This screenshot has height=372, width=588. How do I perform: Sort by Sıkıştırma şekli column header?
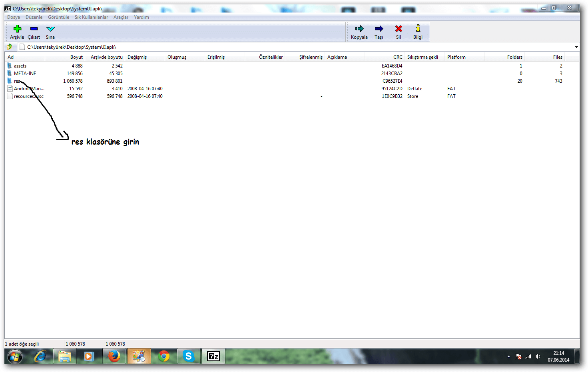(x=425, y=57)
